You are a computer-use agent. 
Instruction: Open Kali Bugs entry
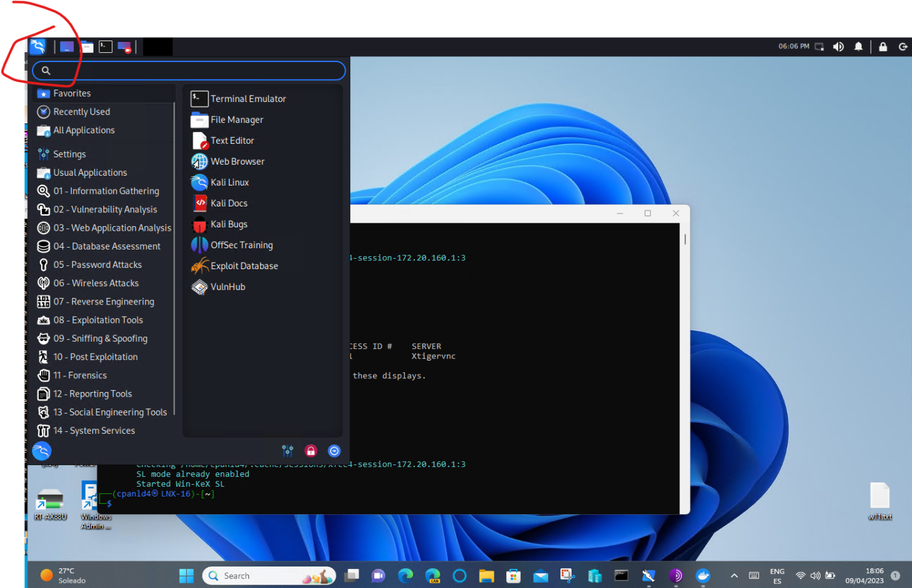tap(263, 224)
